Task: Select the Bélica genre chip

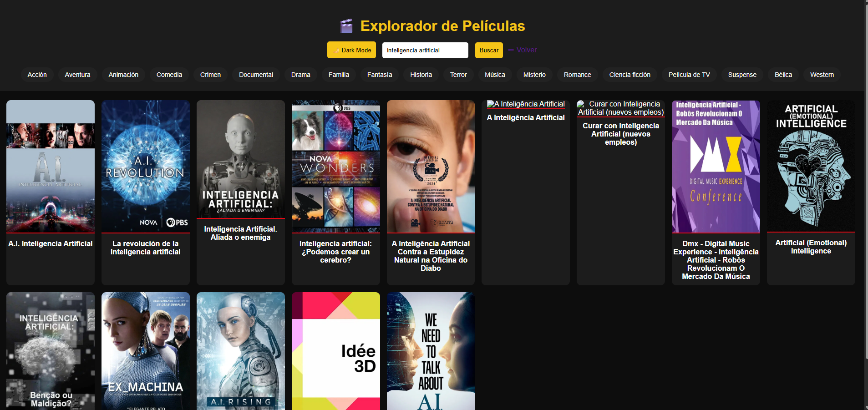Action: [x=783, y=75]
